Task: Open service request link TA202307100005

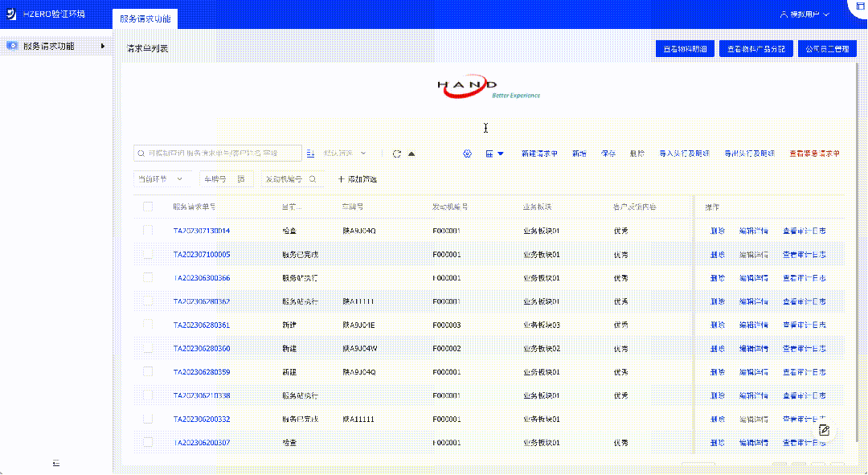Action: tap(201, 255)
